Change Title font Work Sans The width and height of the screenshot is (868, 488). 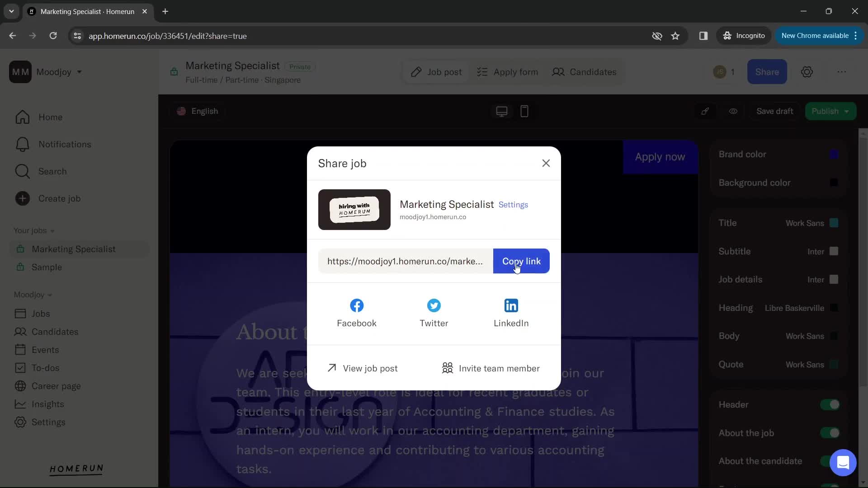(805, 223)
